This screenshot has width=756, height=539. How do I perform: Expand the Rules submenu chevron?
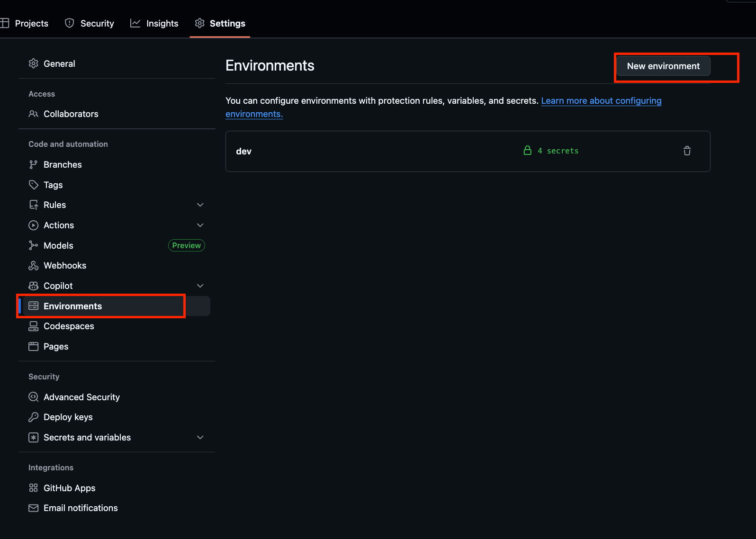point(200,205)
